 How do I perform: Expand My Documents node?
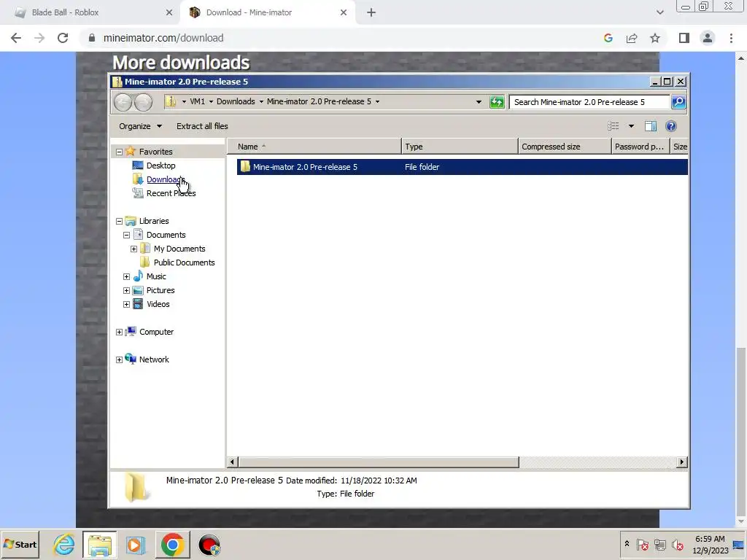[x=134, y=249]
